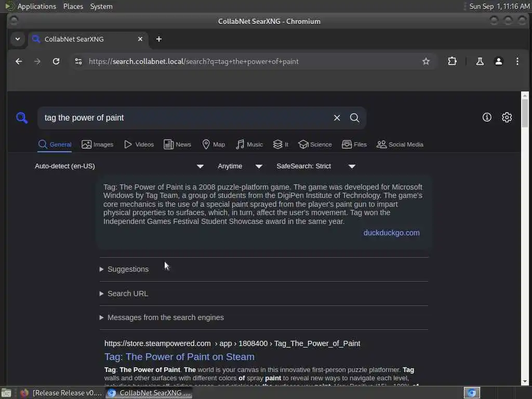The height and width of the screenshot is (399, 532).
Task: Switch to Release taskbar window
Action: (61, 393)
